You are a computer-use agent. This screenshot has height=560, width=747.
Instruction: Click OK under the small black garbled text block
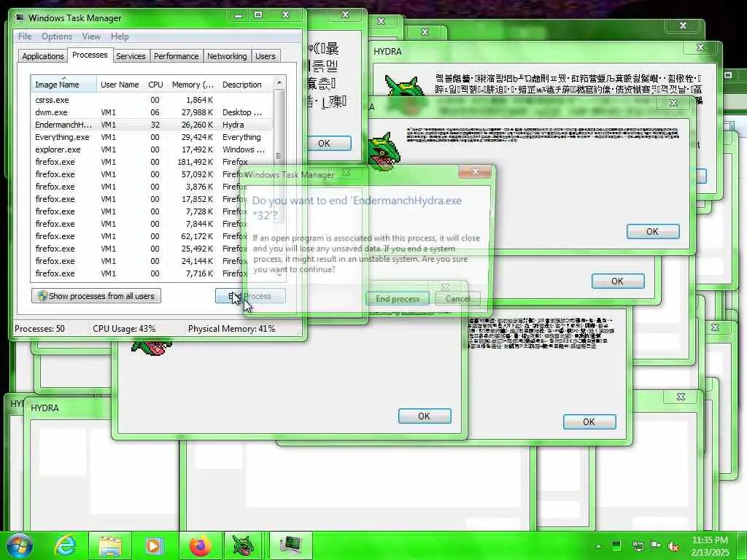pos(589,422)
